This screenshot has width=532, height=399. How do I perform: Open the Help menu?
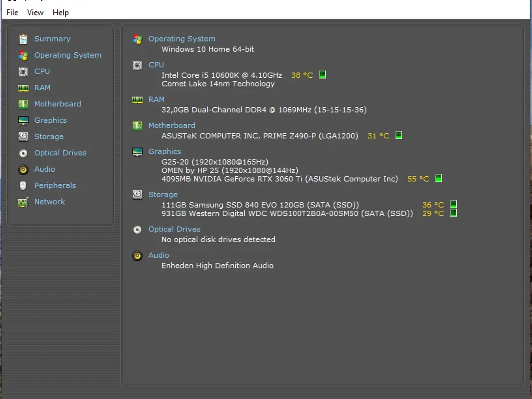61,12
